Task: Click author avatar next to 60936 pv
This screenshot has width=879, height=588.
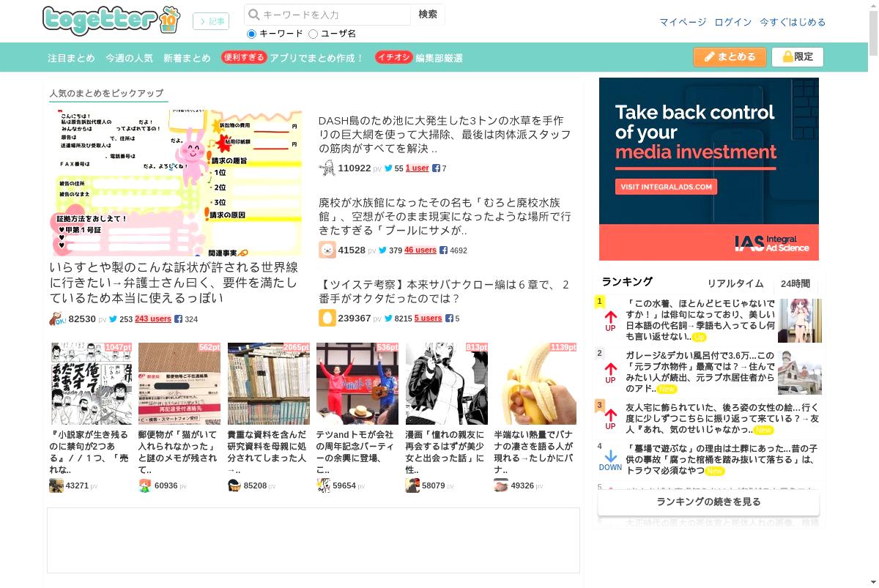Action: (x=145, y=485)
